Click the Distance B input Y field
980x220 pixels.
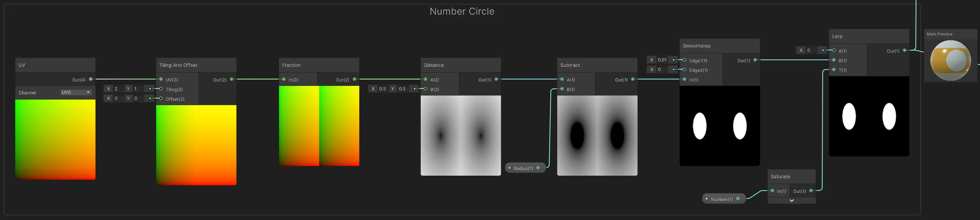point(404,89)
